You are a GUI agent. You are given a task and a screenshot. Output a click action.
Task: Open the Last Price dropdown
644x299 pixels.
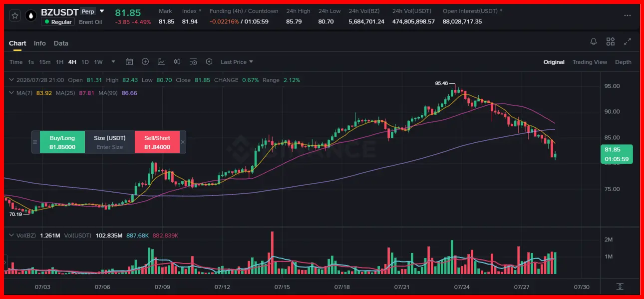[237, 62]
